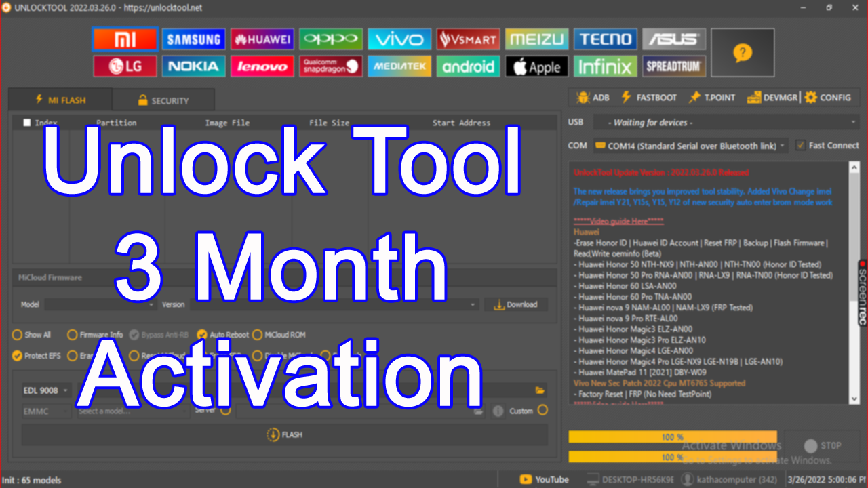
Task: Select the MediaTek brand icon
Action: click(x=399, y=66)
